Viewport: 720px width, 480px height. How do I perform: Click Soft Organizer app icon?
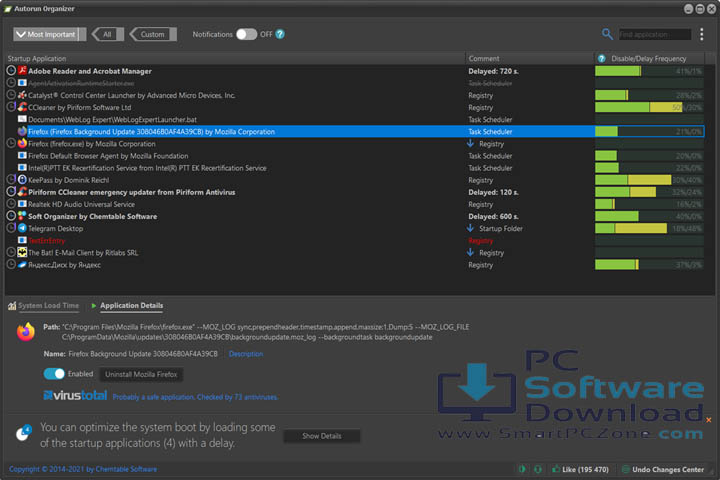tap(22, 216)
